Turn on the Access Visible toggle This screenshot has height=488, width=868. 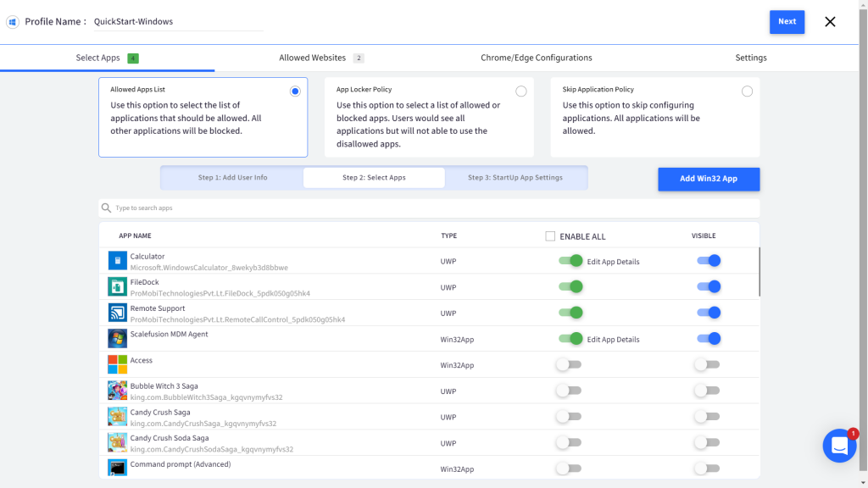tap(708, 364)
